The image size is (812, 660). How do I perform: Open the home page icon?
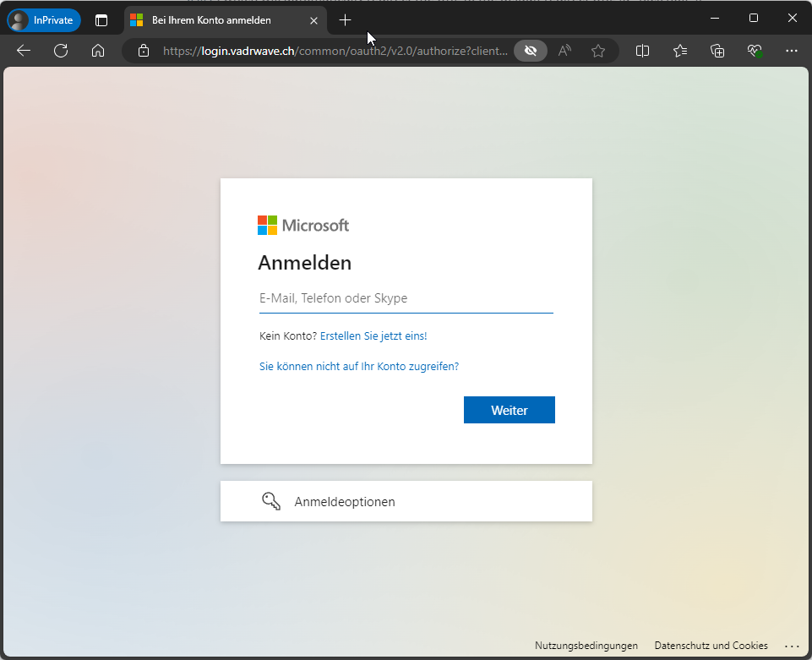[x=98, y=51]
